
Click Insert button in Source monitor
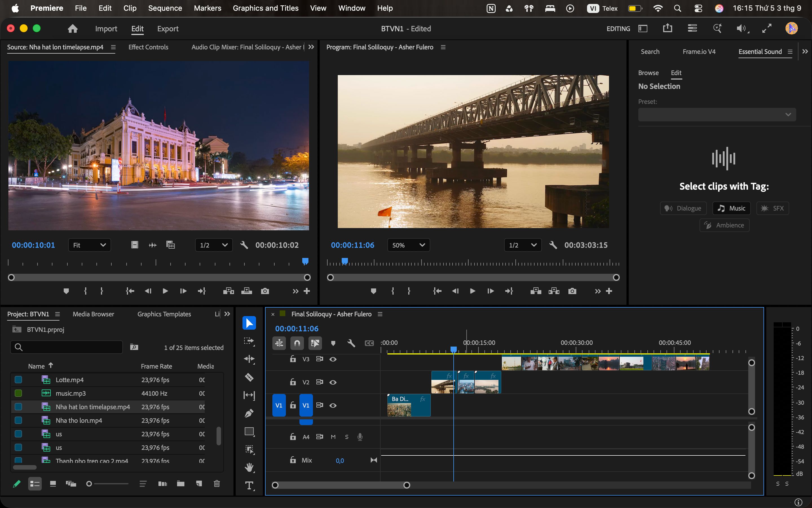tap(228, 291)
